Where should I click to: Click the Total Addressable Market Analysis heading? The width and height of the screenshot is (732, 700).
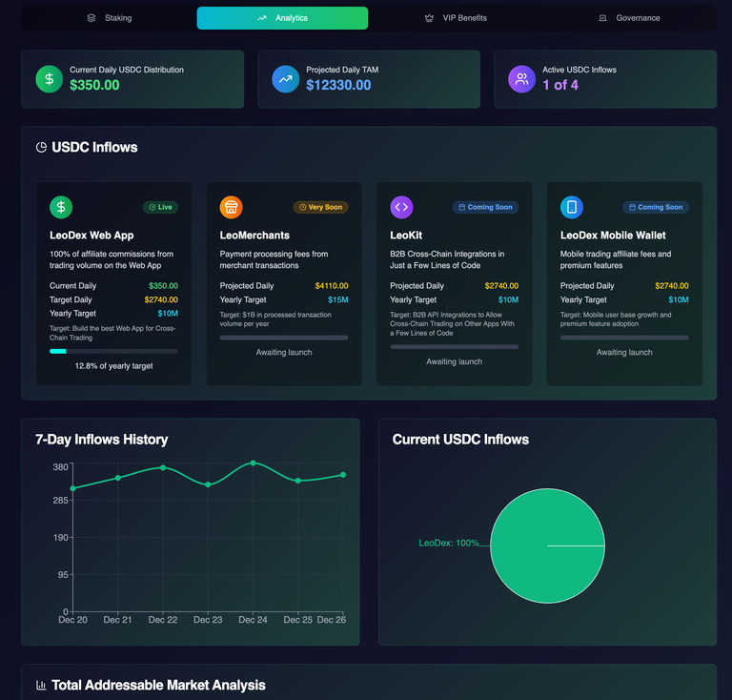[x=159, y=685]
